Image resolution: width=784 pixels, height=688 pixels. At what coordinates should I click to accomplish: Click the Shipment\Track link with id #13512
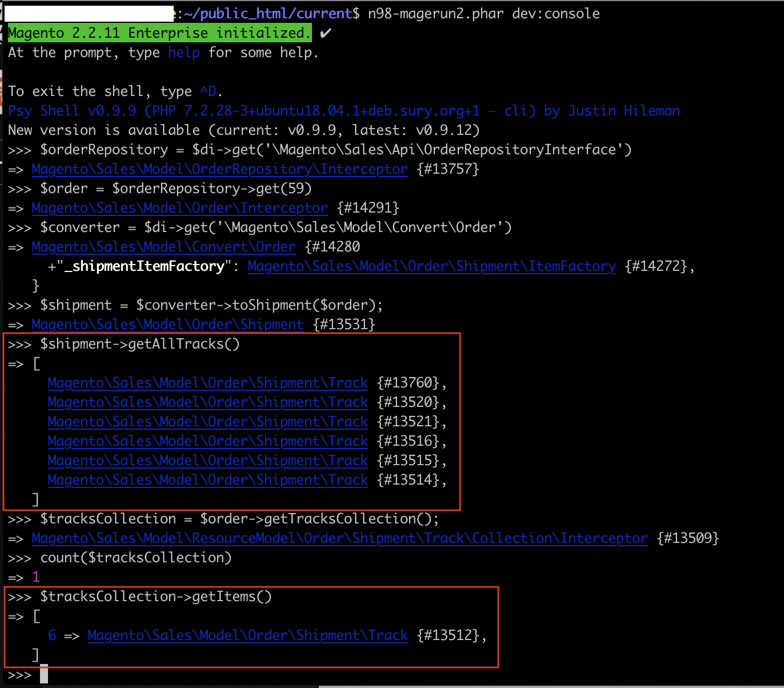click(248, 635)
